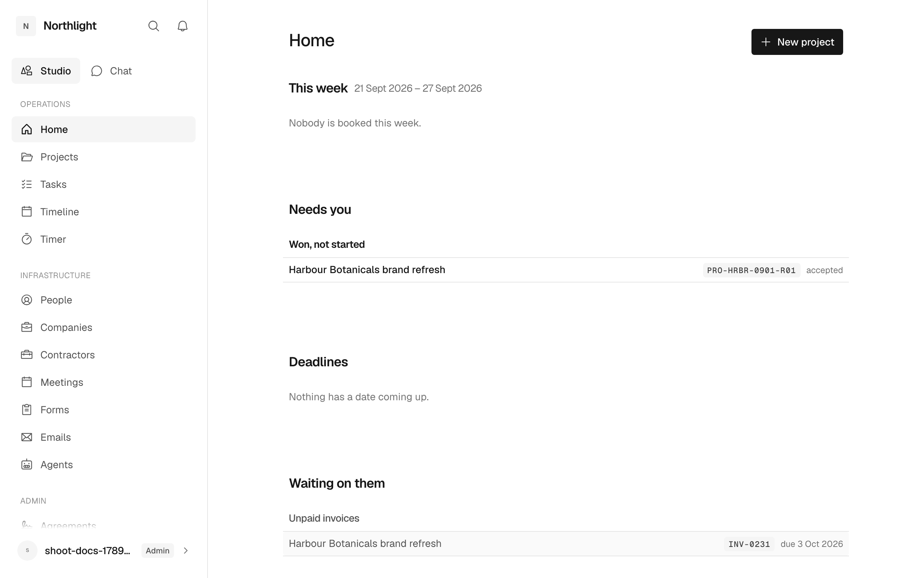Image resolution: width=924 pixels, height=578 pixels.
Task: Navigate to Companies
Action: point(104,327)
